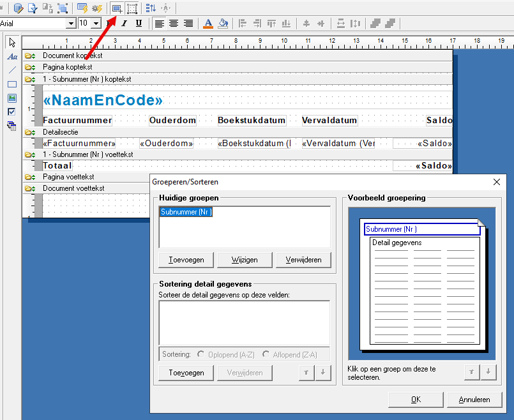
Task: Select Aflopend (Z-A) sorting option
Action: point(266,354)
